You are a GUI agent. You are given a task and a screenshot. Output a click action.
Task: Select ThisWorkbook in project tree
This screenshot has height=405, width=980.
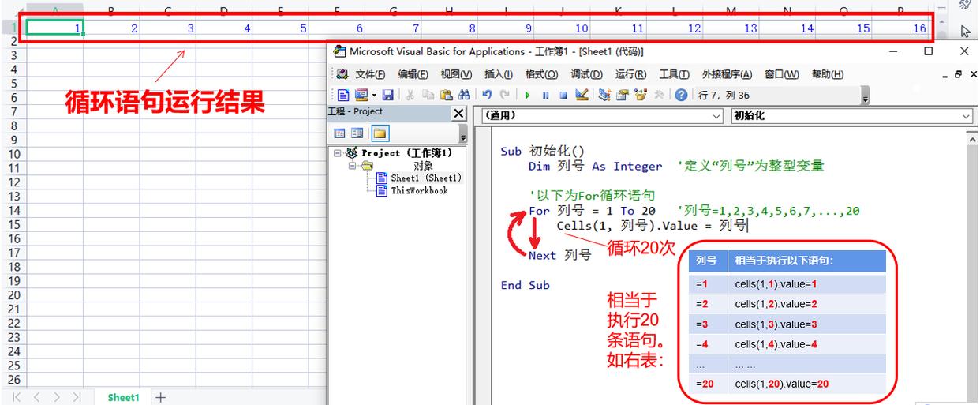[418, 190]
